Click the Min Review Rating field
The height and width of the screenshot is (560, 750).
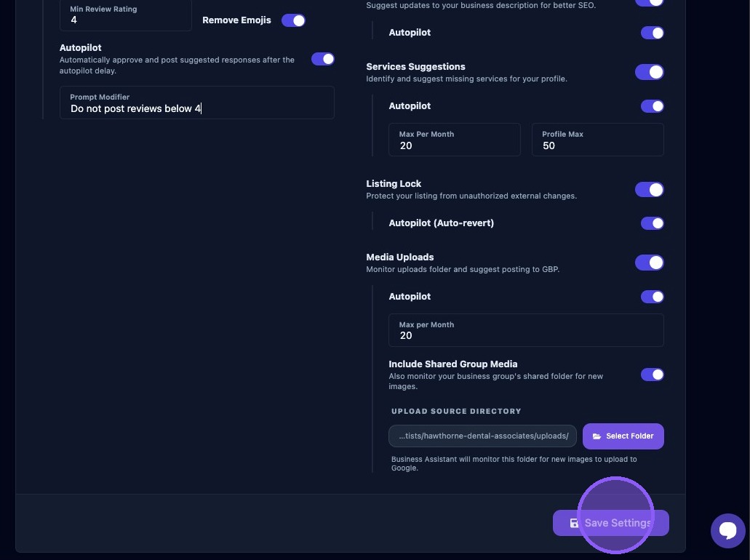coord(125,16)
